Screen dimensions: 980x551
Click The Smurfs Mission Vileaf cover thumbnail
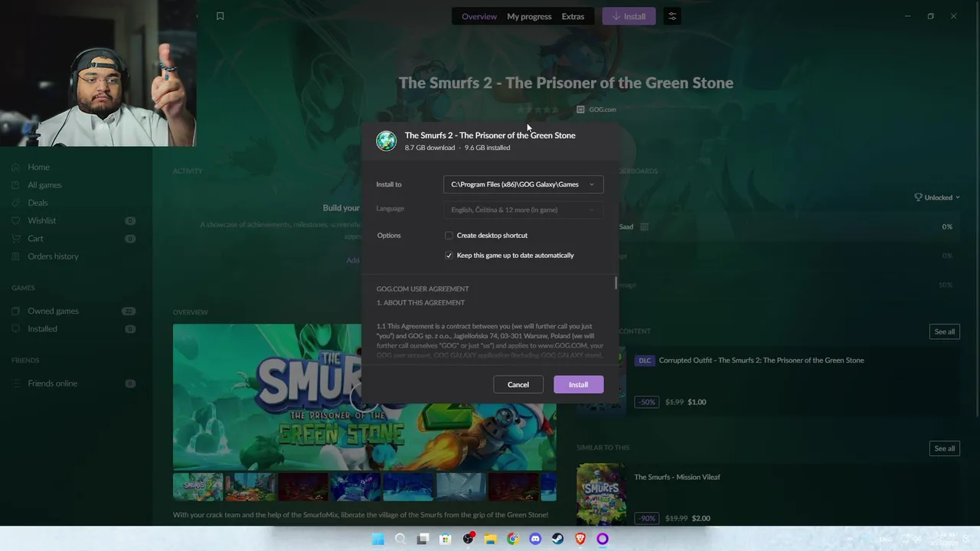(x=601, y=494)
